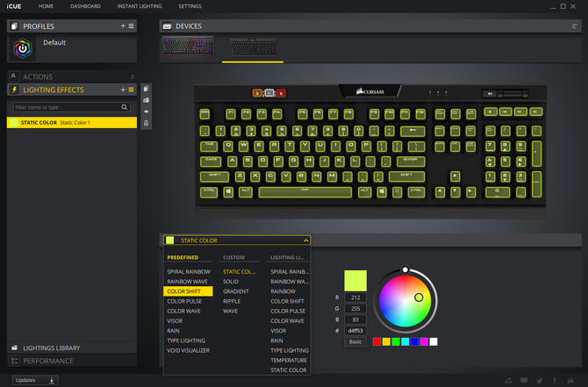Click the orange profile switch key on keyboard
The image size is (588, 387).
[257, 93]
